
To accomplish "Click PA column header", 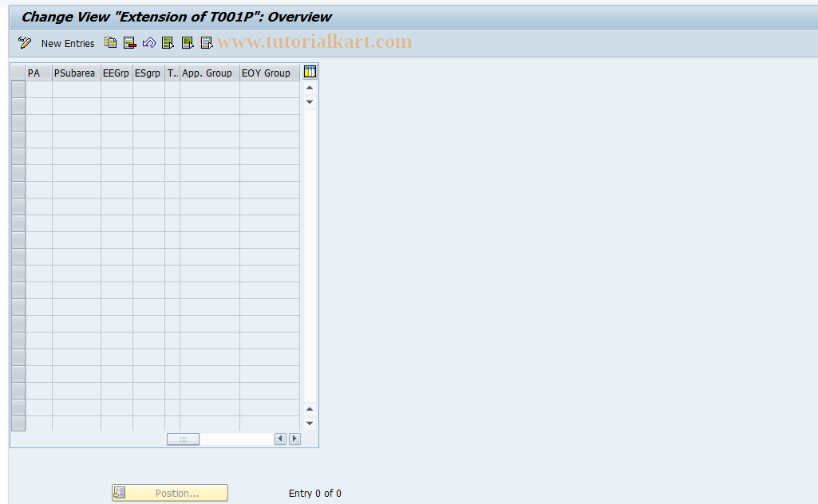I will (39, 73).
